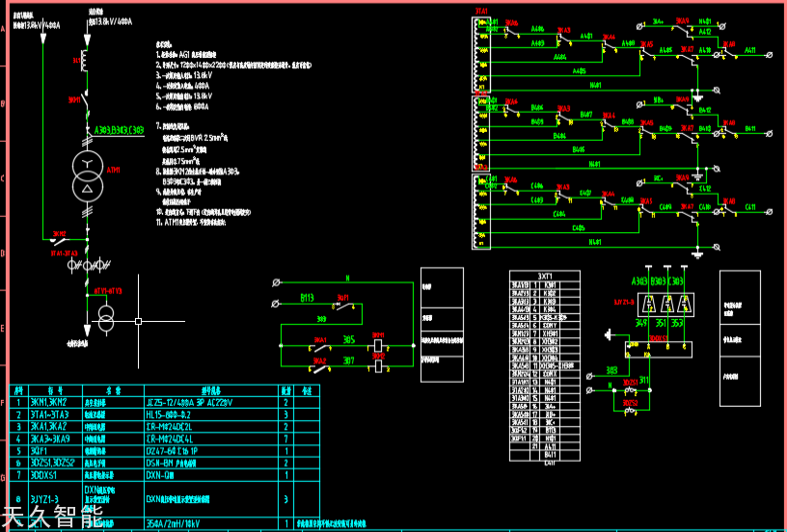
Task: Select the JCZ5-12/400A model cell
Action: coord(189,402)
